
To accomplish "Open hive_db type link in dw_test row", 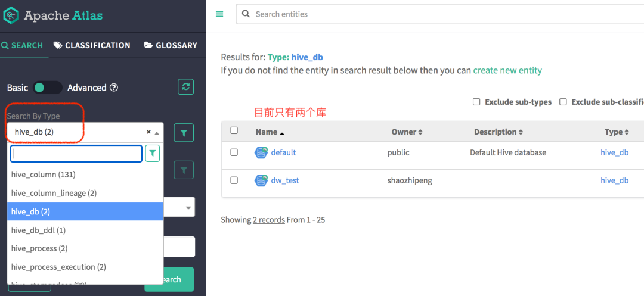I will tap(614, 180).
